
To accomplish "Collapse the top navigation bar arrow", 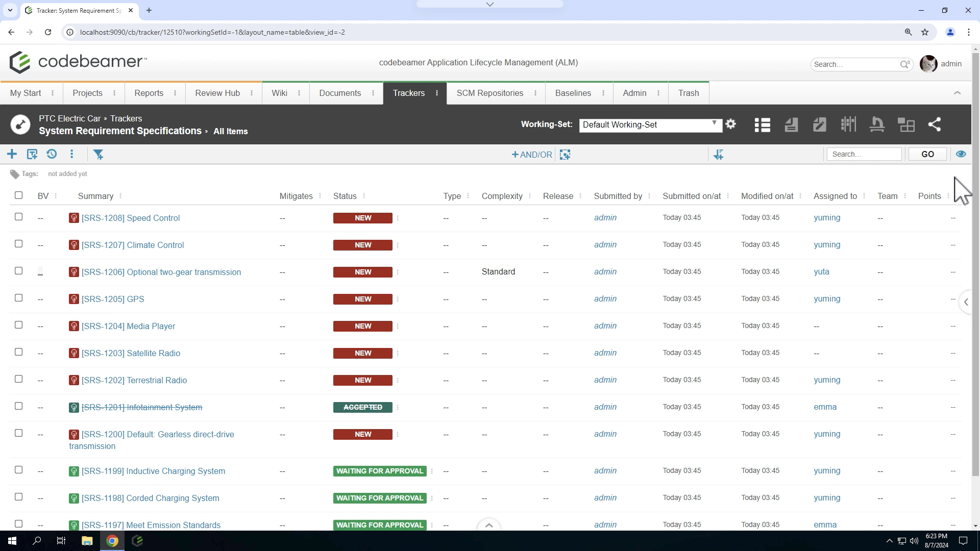I will click(958, 93).
